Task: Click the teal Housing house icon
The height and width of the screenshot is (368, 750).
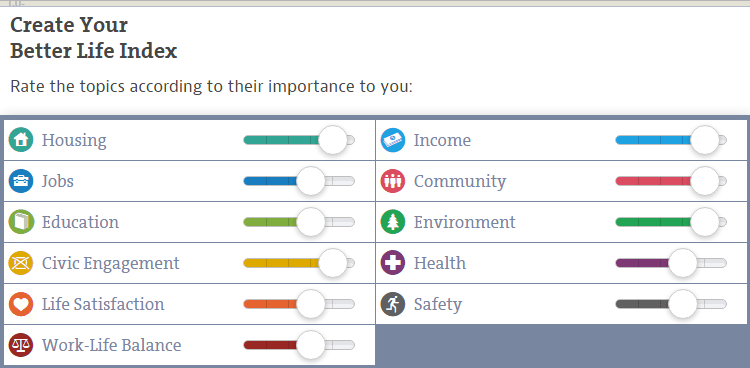Action: [21, 140]
